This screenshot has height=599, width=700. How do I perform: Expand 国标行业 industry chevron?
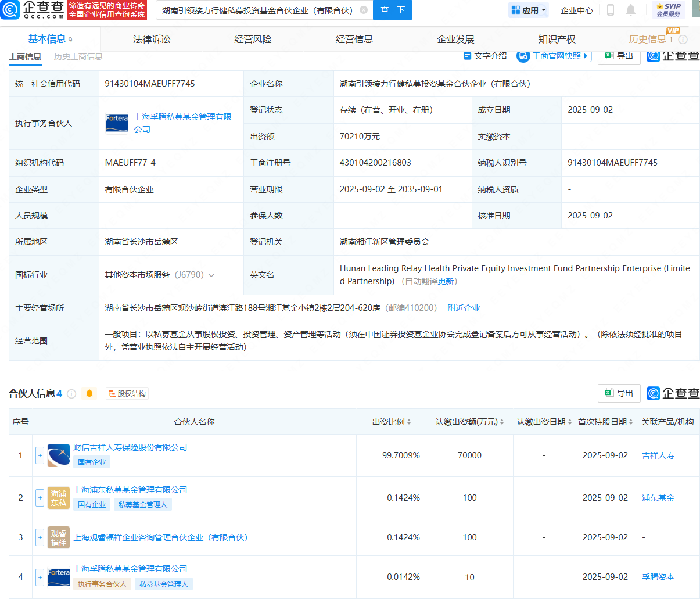[211, 275]
